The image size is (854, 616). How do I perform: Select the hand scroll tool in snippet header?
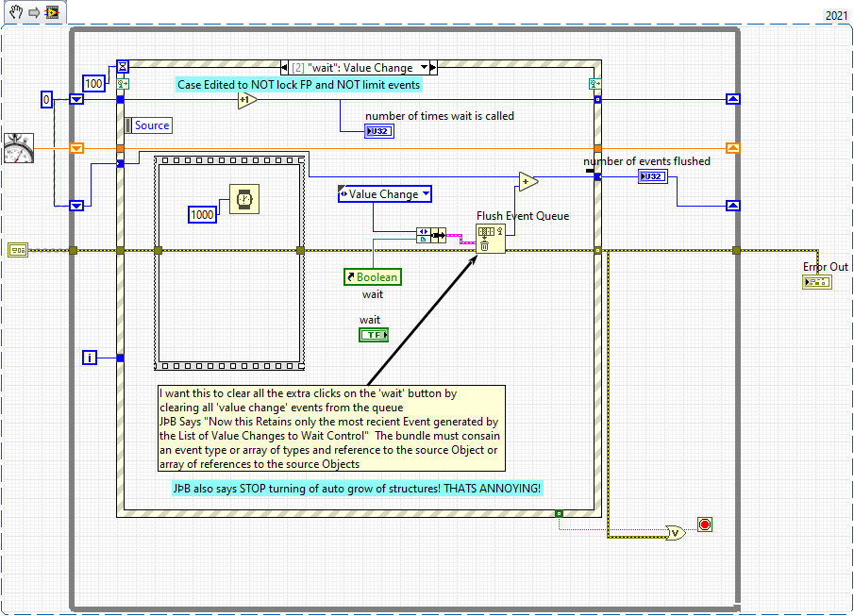[16, 11]
